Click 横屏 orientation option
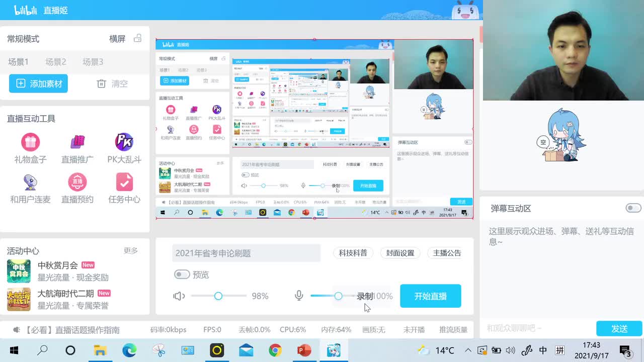Viewport: 644px width, 362px height. pos(117,39)
